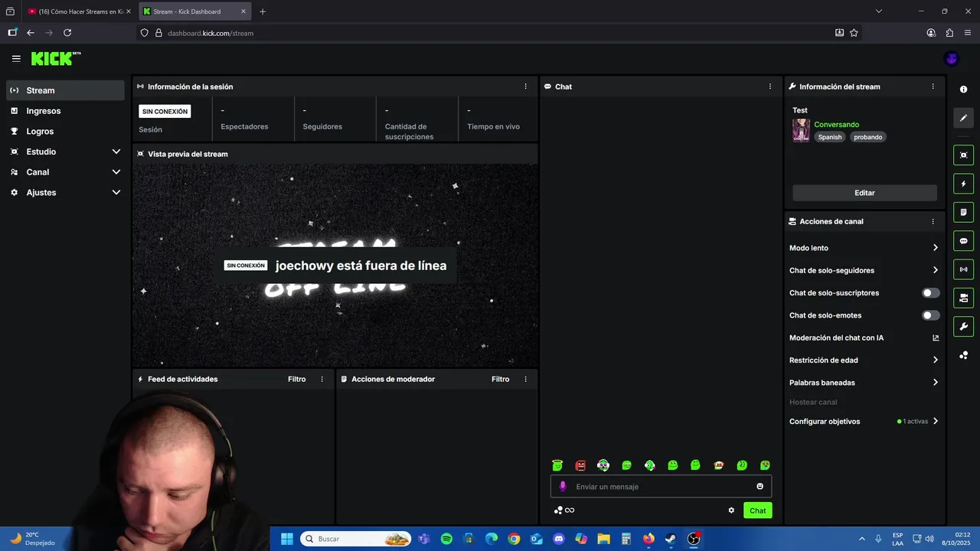980x551 pixels.
Task: Open the info icon in the right sidebar
Action: point(963,90)
